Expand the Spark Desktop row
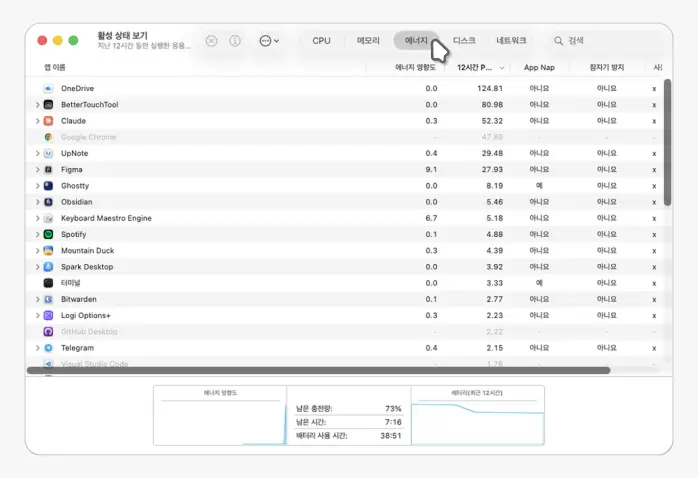The height and width of the screenshot is (478, 698). click(x=37, y=267)
